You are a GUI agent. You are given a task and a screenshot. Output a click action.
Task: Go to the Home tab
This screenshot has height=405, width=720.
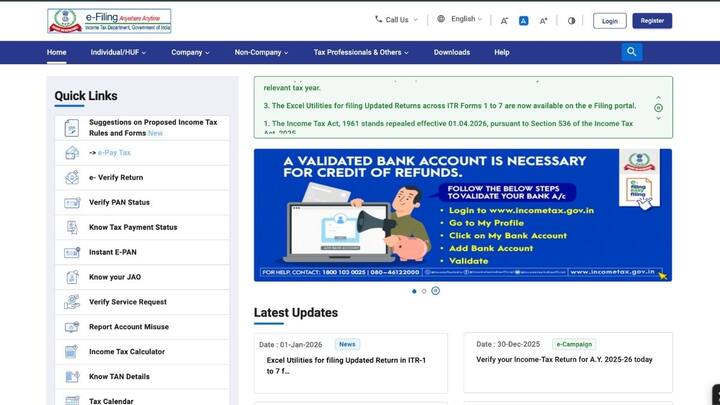click(x=56, y=52)
